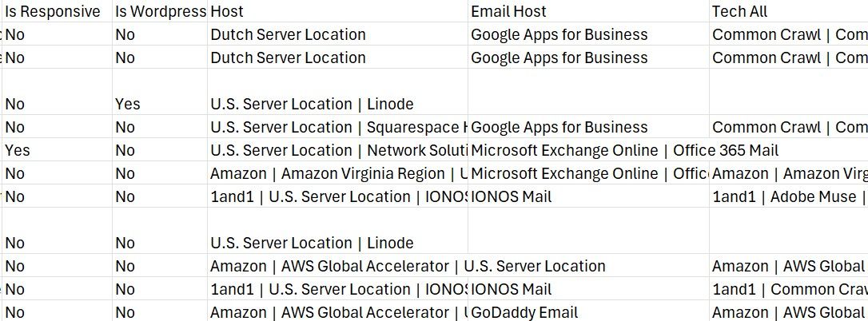Select the Network Solutions host cell
Viewport: 868px width, 321px height.
336,150
